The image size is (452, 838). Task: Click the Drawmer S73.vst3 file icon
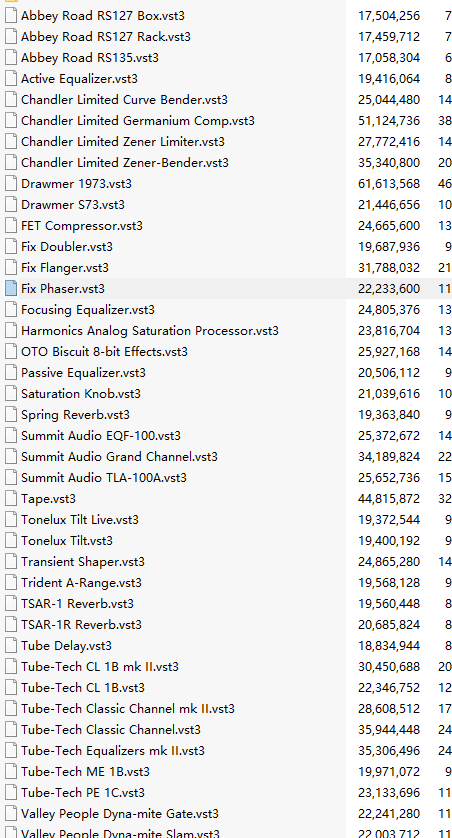click(x=11, y=205)
